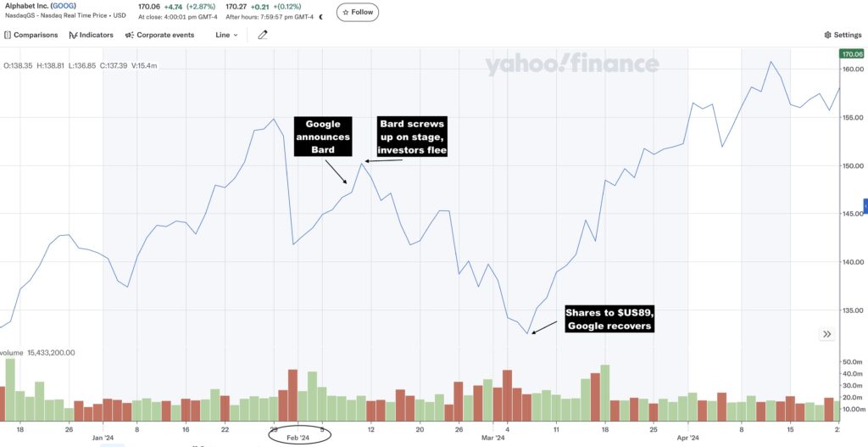
Task: Click the Bard screws up on stage annotation
Action: (412, 137)
